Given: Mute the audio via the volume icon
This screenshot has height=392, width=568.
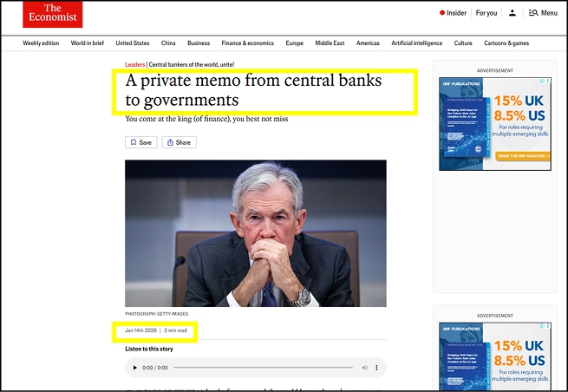Looking at the screenshot, I should [364, 368].
